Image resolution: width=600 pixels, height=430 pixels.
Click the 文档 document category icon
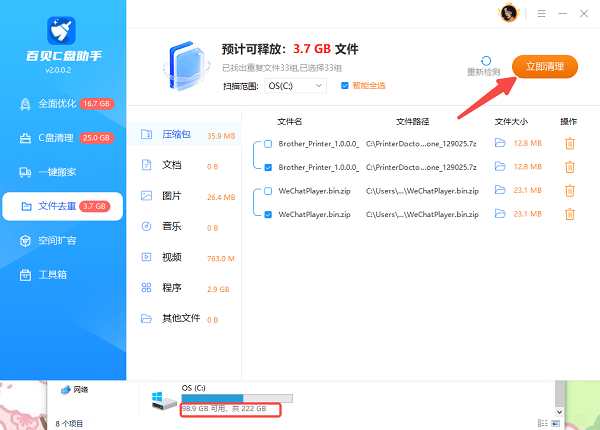pyautogui.click(x=146, y=165)
